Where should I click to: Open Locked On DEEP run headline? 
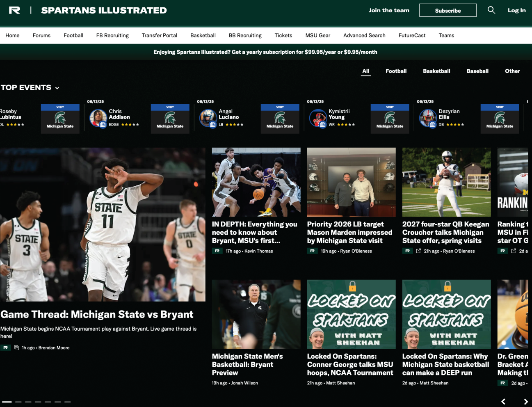coord(446,364)
